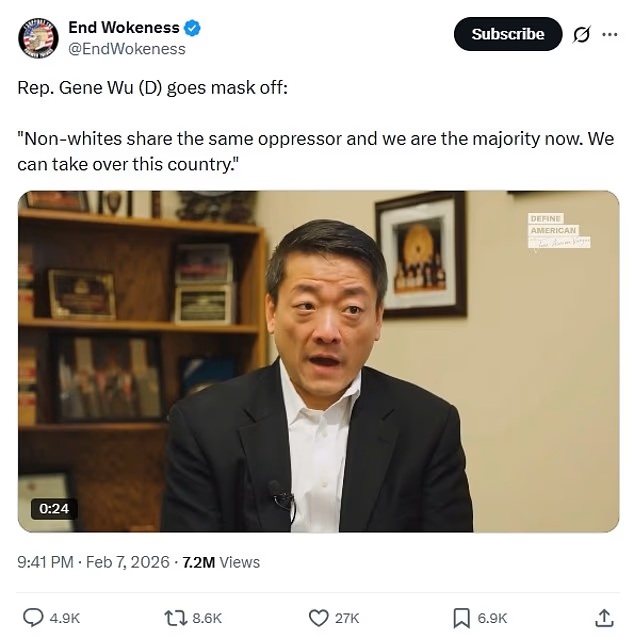
Task: Click the 7.2M Views count
Action: tap(221, 562)
